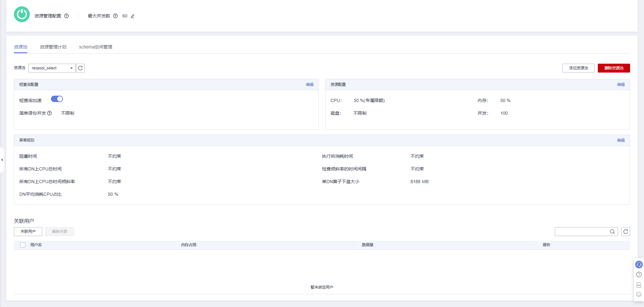Click the DN平均消耗CPU占比 label
The image size is (644, 307).
(x=40, y=194)
